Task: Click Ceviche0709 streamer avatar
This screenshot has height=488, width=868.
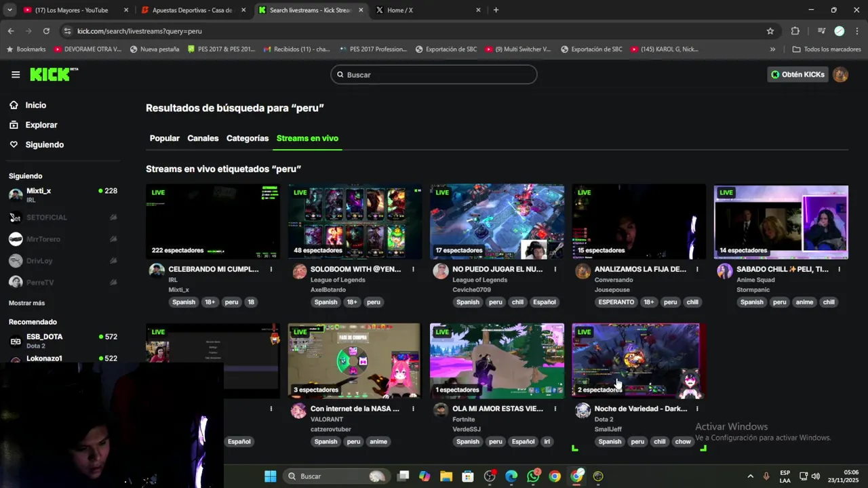Action: click(441, 272)
